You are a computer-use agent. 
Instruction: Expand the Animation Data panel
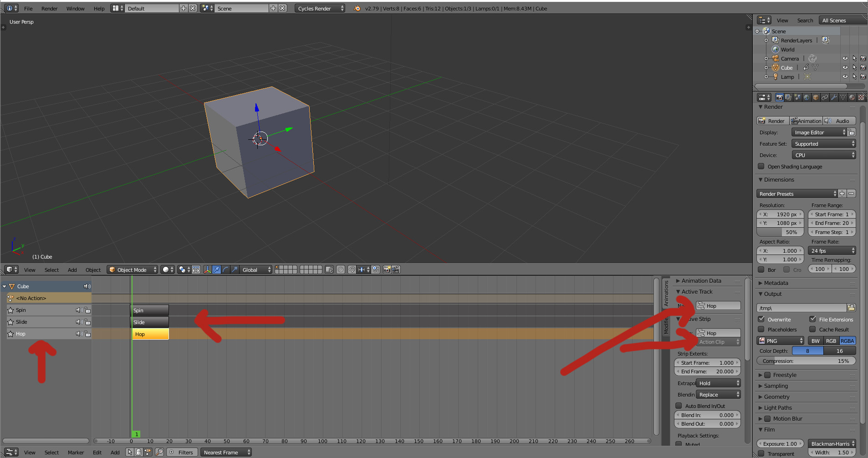(701, 280)
